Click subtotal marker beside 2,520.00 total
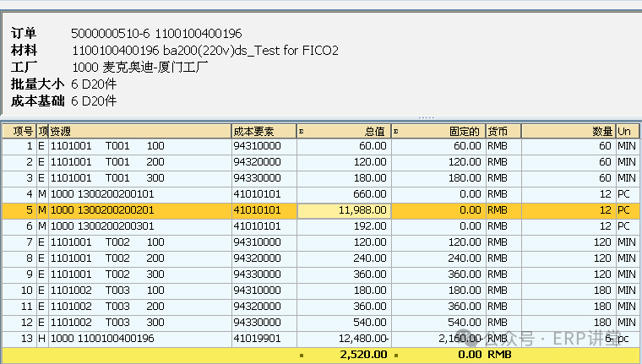 tap(302, 356)
